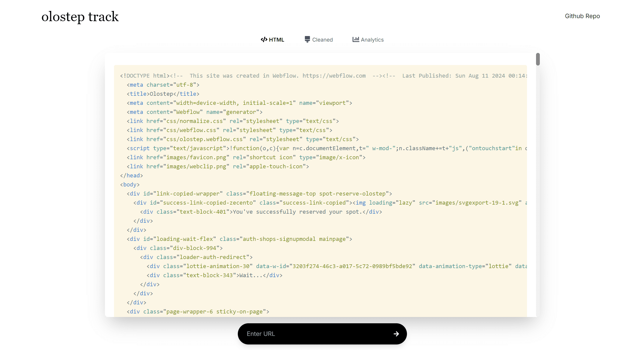Click the arrow submit button in URL field
Image resolution: width=644 pixels, height=350 pixels.
click(x=396, y=334)
